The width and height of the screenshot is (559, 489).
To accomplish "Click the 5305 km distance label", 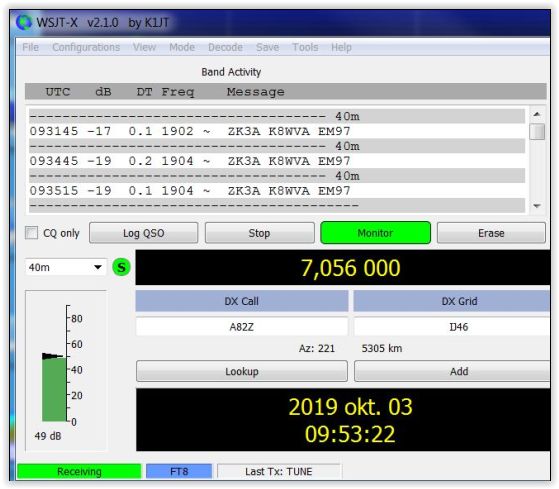I will pyautogui.click(x=382, y=348).
